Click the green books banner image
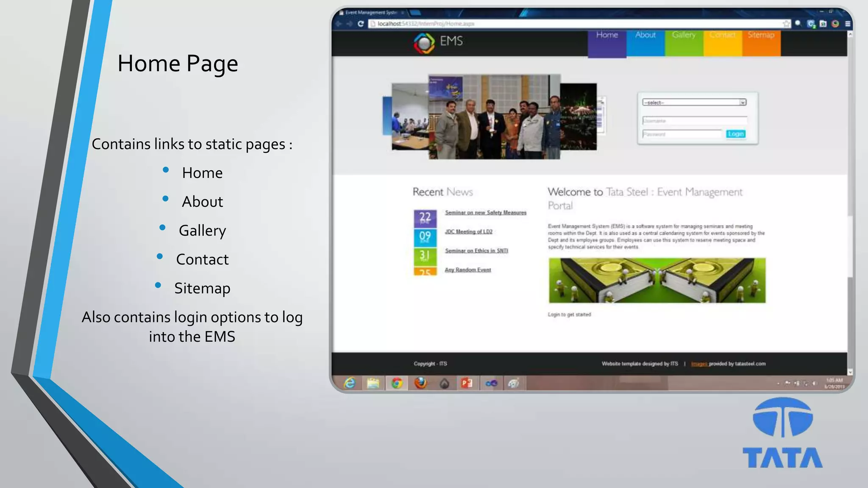This screenshot has width=868, height=488. [x=657, y=280]
